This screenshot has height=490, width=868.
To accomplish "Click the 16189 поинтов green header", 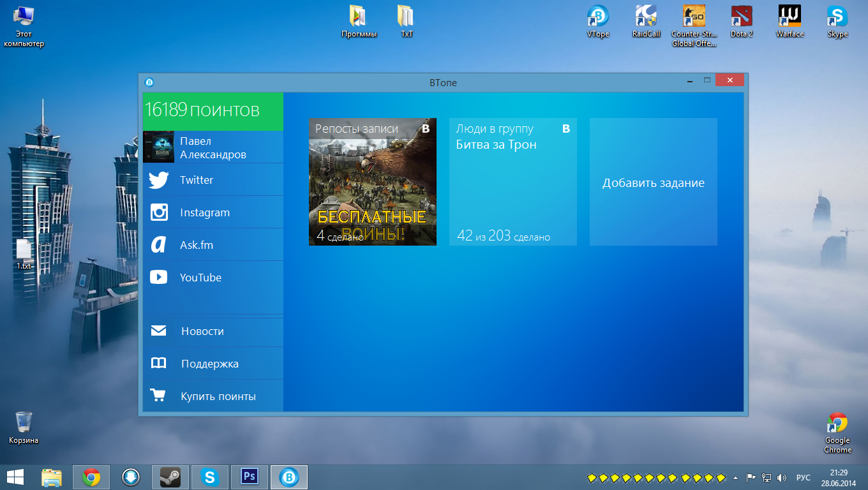I will point(213,112).
